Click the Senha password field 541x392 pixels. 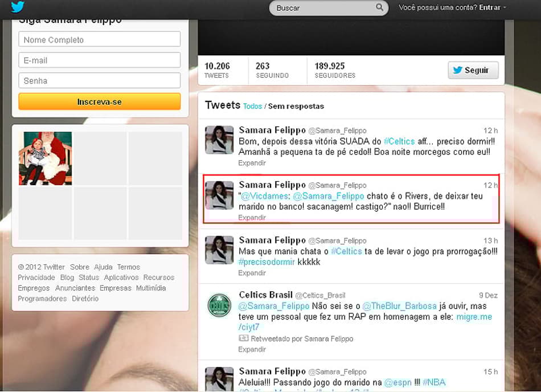(99, 80)
